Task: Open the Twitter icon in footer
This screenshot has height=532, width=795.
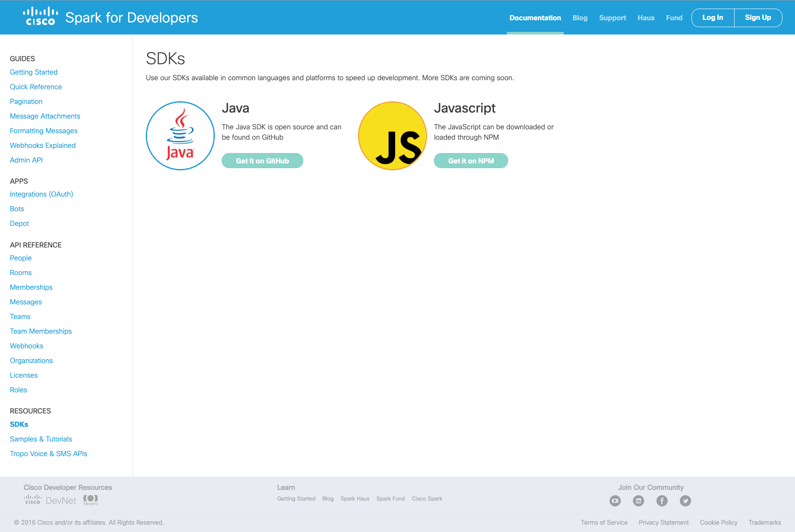Action: 685,501
